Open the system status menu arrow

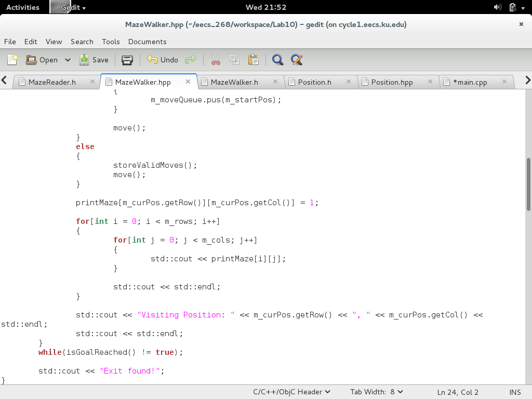point(523,8)
